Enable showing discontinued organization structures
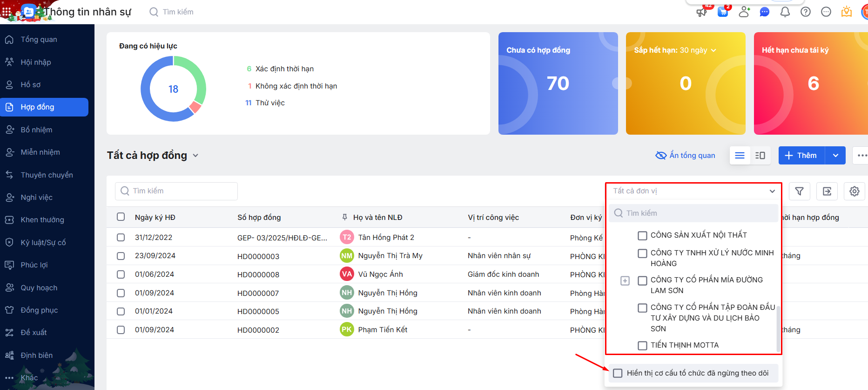 [618, 373]
